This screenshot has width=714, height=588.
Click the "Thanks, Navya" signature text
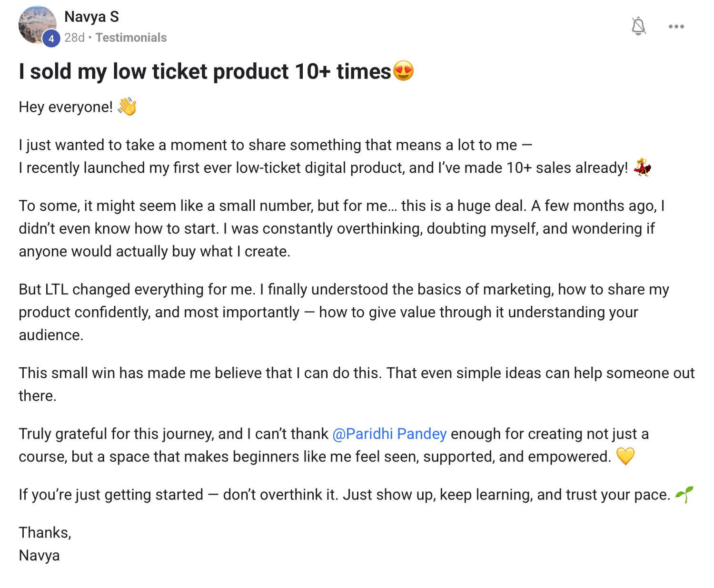pyautogui.click(x=45, y=544)
